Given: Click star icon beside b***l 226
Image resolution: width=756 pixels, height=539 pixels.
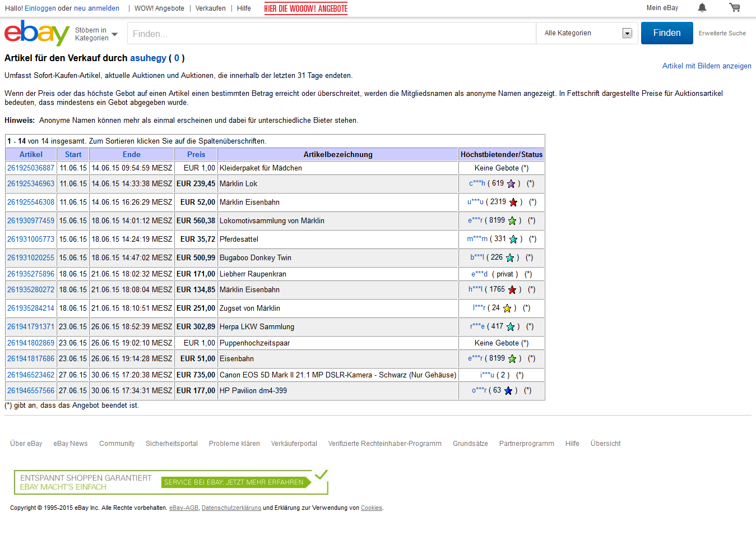Looking at the screenshot, I should (510, 258).
